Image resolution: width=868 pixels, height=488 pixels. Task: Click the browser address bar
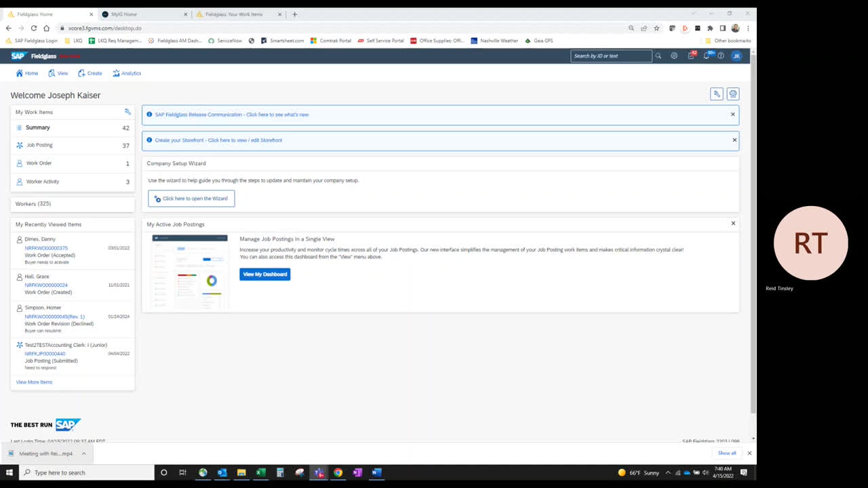tap(339, 28)
